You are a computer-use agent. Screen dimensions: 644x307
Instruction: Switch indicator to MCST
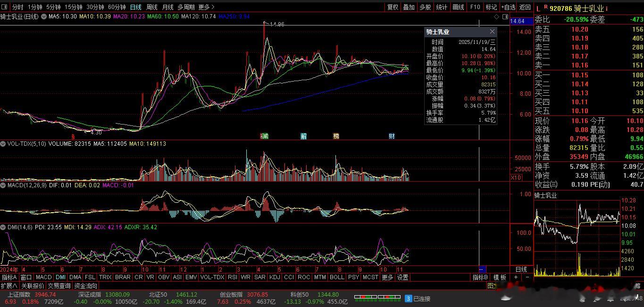(370, 277)
